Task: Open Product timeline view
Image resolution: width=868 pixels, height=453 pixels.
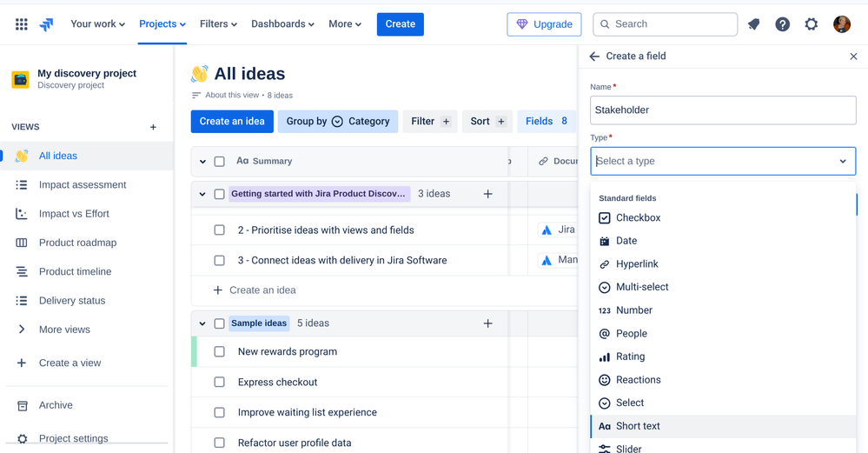Action: click(x=86, y=272)
